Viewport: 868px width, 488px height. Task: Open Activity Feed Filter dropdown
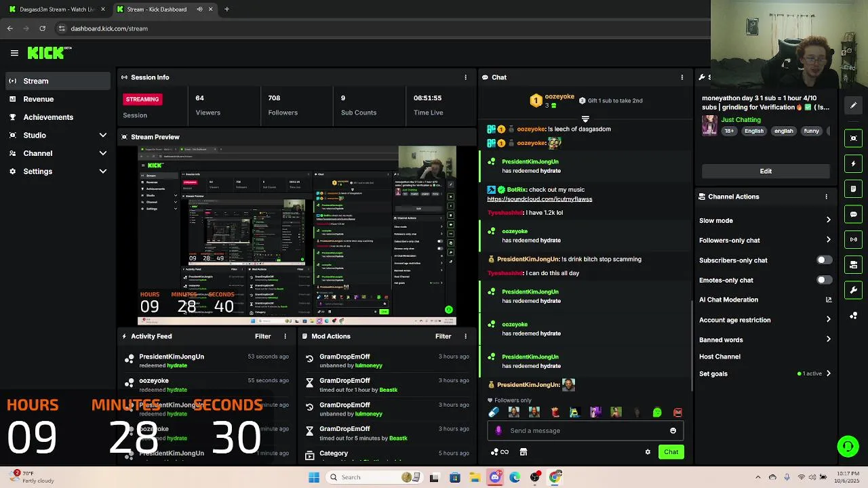pyautogui.click(x=262, y=336)
